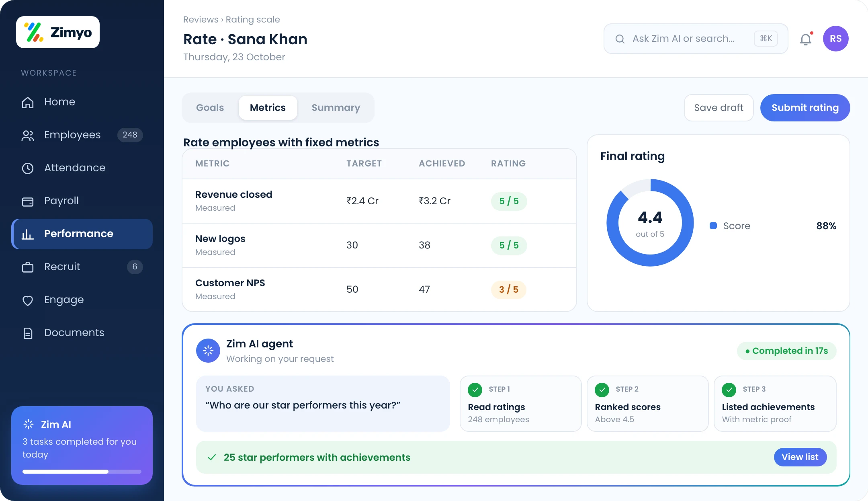Click the Step 2 green checkmark
The width and height of the screenshot is (868, 501).
click(602, 390)
